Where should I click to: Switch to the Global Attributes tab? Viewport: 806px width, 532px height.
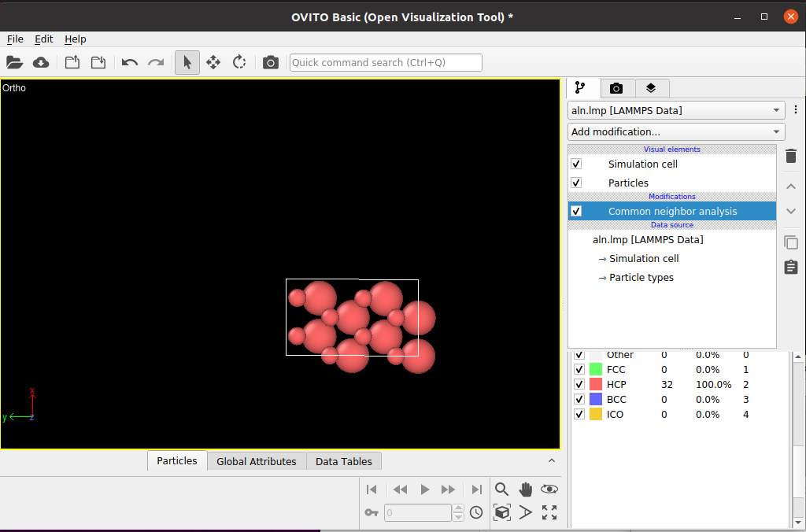257,461
